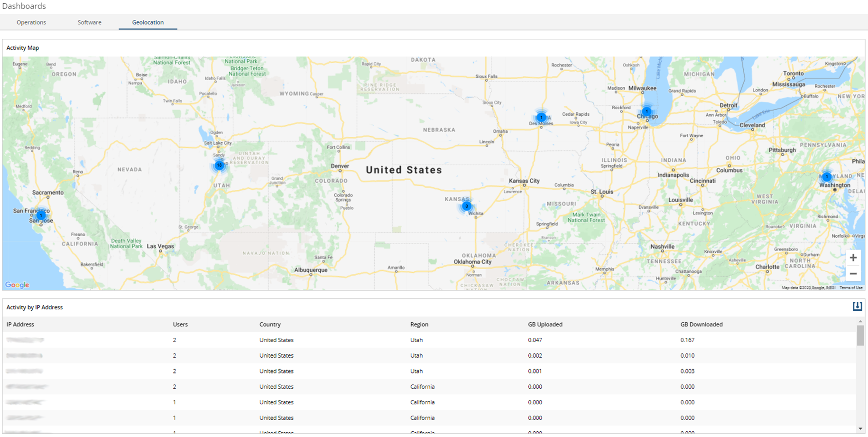Image resolution: width=868 pixels, height=437 pixels.
Task: Open the Software dashboard tab
Action: (x=89, y=22)
